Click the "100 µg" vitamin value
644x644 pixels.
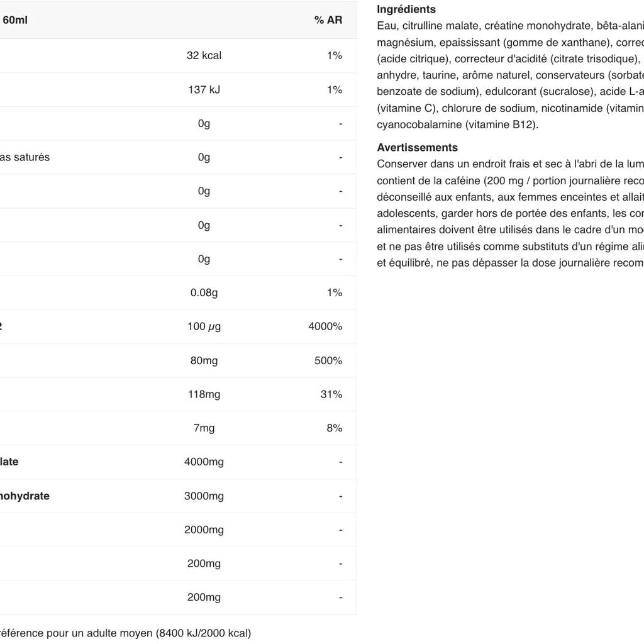204,326
